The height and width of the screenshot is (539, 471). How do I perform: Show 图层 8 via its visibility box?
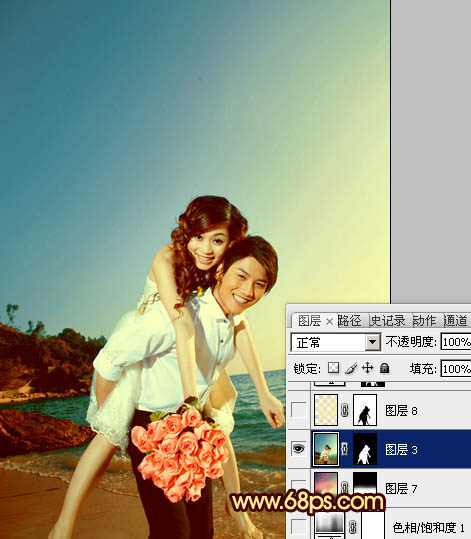tap(298, 410)
